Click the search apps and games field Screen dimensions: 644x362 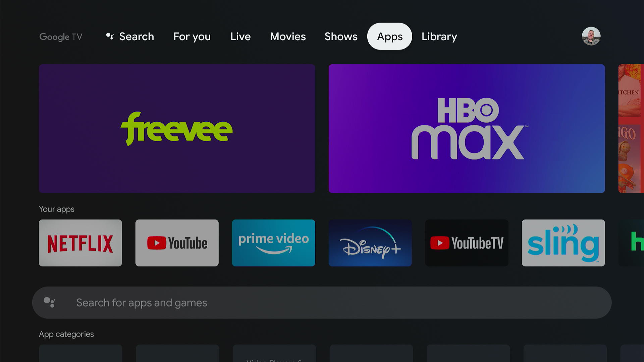point(322,302)
